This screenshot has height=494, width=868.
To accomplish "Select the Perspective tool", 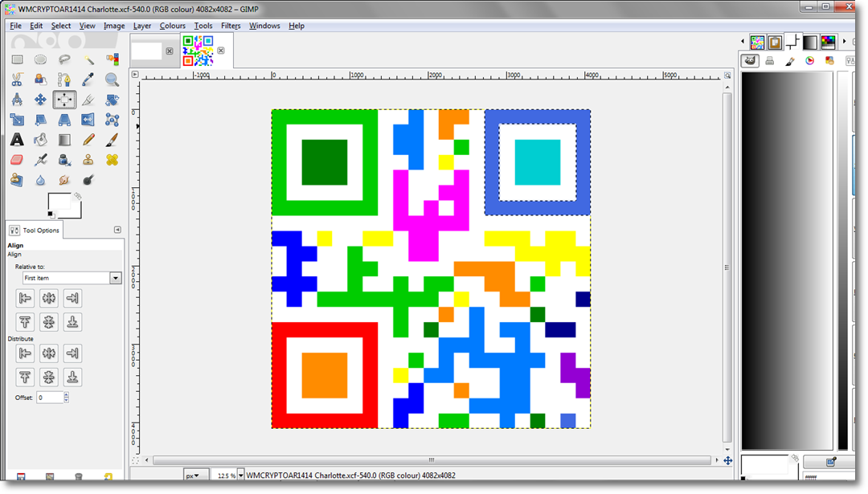I will [x=64, y=120].
